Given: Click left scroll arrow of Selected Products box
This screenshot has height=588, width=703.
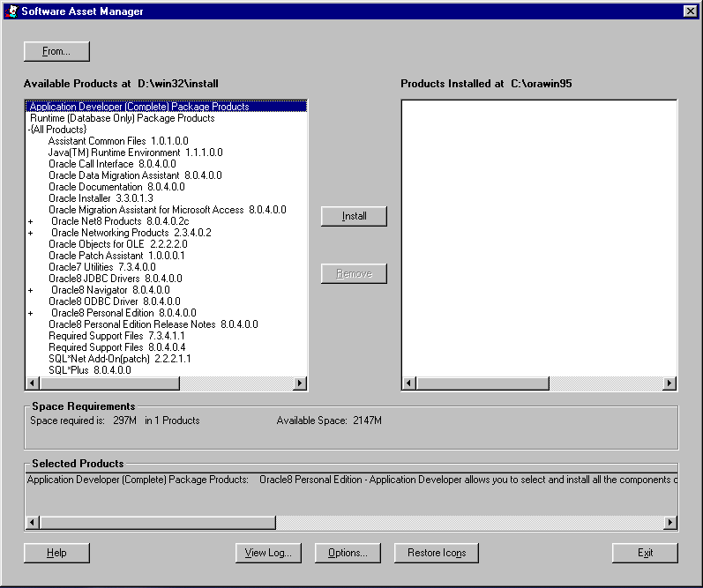Looking at the screenshot, I should pyautogui.click(x=33, y=523).
